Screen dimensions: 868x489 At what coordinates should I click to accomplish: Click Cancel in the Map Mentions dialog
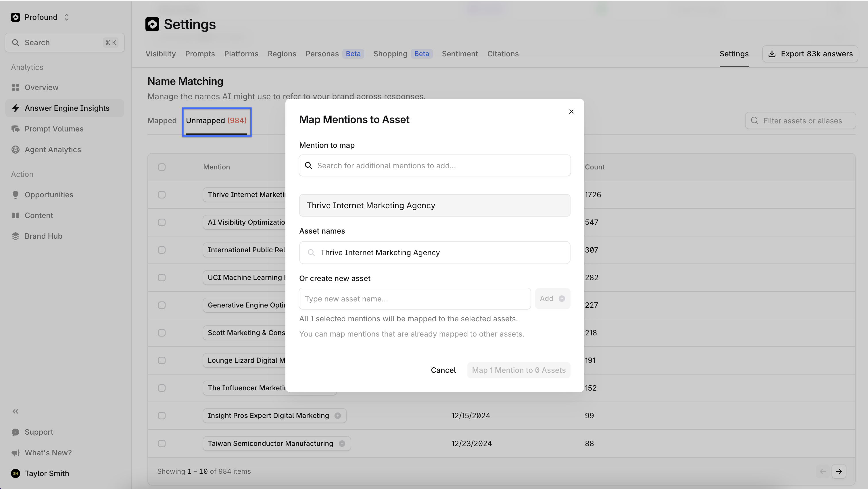(443, 370)
